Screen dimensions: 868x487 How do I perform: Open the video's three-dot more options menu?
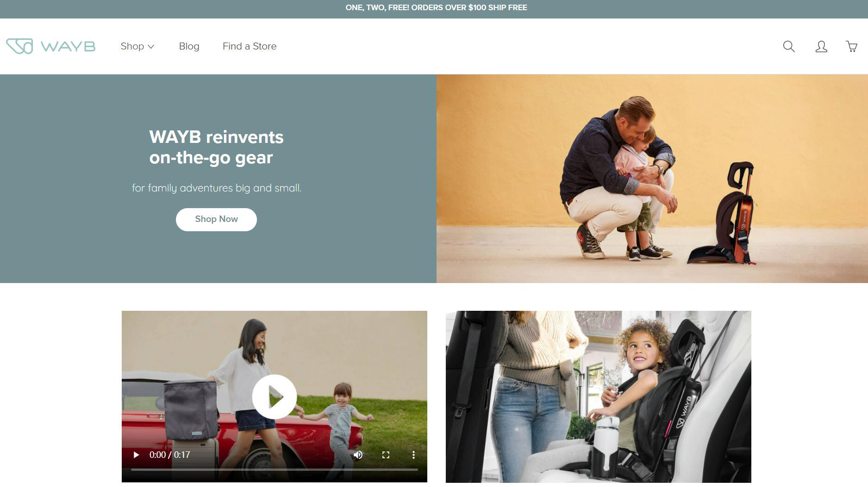point(413,455)
